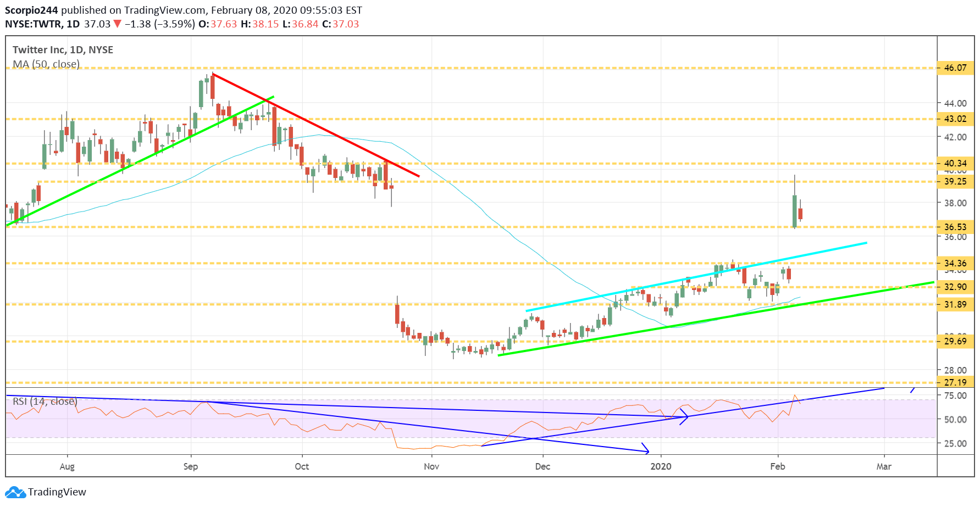Click the 28.00 axis price tick
The width and height of the screenshot is (980, 507).
click(955, 370)
